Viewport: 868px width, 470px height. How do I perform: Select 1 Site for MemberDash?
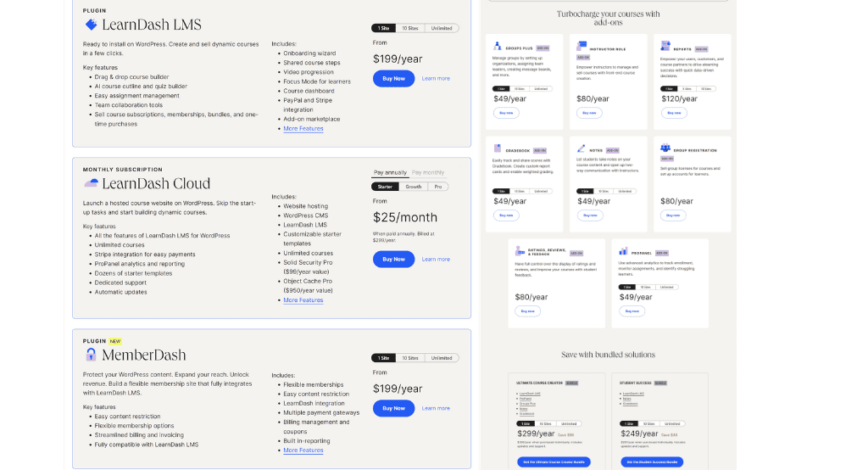coord(384,358)
